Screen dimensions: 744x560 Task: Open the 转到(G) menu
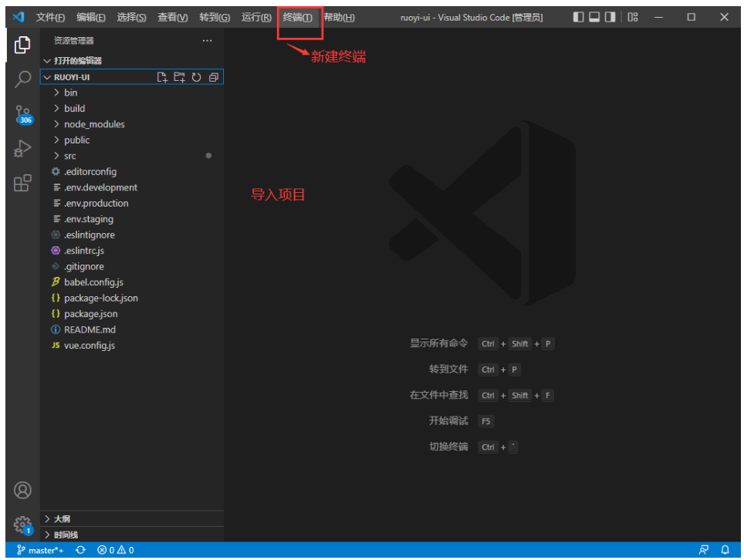[x=215, y=18]
